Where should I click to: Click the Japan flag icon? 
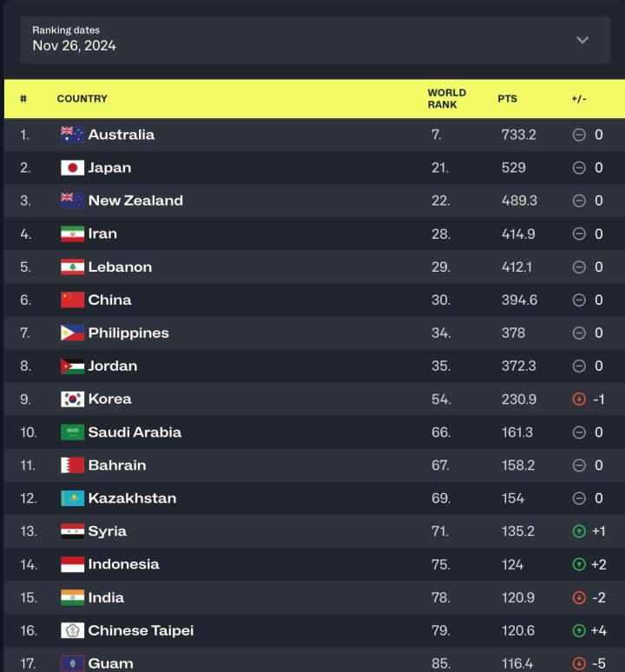coord(72,168)
